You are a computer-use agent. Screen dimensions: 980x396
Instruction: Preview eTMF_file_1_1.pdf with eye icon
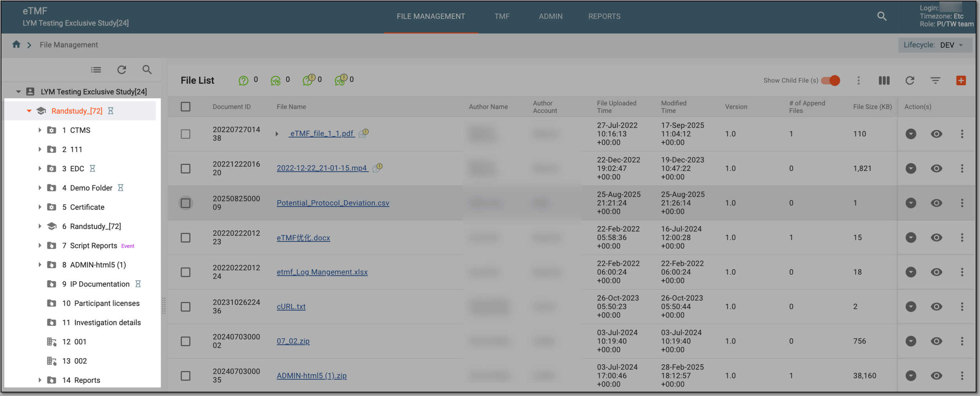click(936, 134)
